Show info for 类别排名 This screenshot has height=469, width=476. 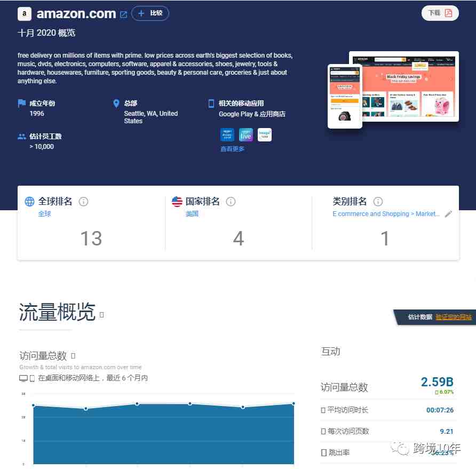378,202
